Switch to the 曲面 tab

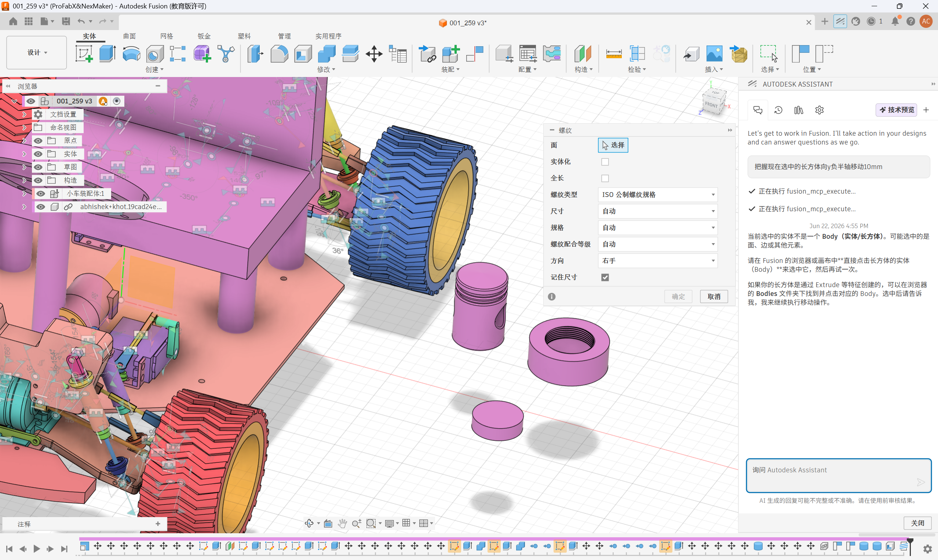coord(129,36)
